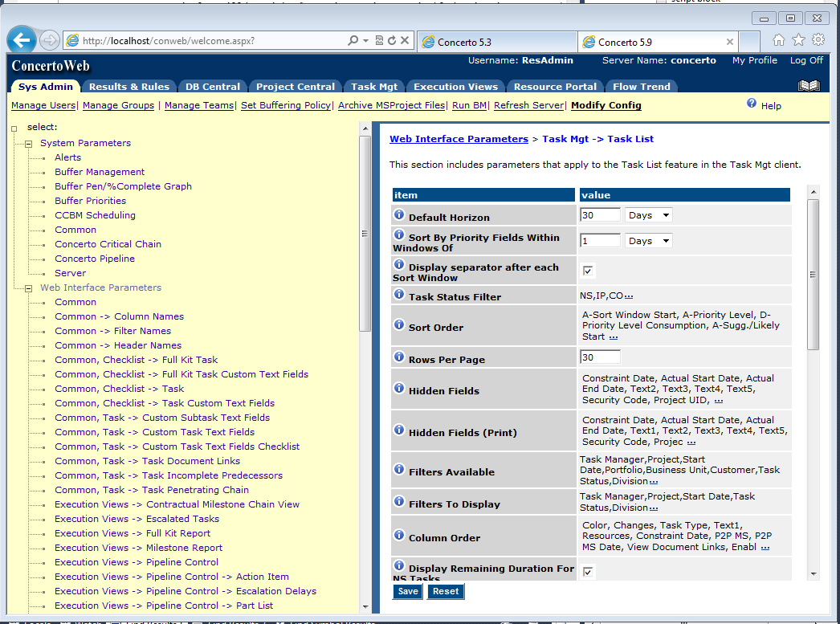Viewport: 840px width, 624px height.
Task: Click info icon beside Task Status Filter
Action: 399,295
